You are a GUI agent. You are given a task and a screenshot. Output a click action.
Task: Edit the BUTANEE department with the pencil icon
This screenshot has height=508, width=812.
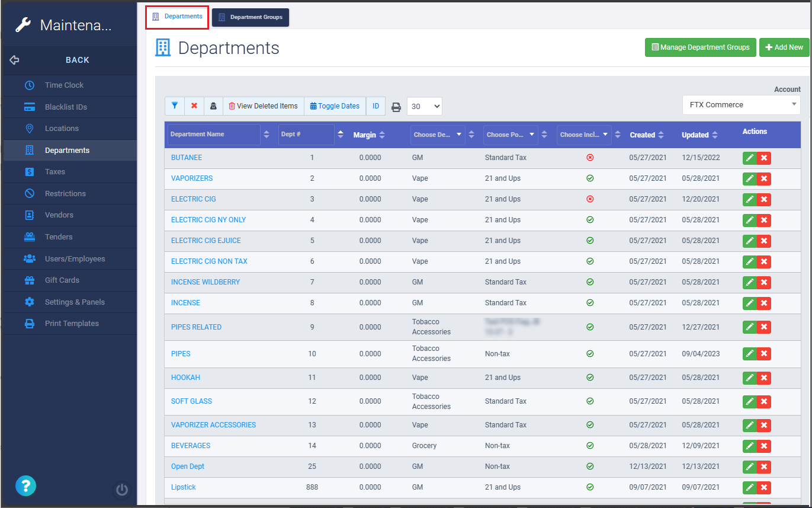[750, 158]
